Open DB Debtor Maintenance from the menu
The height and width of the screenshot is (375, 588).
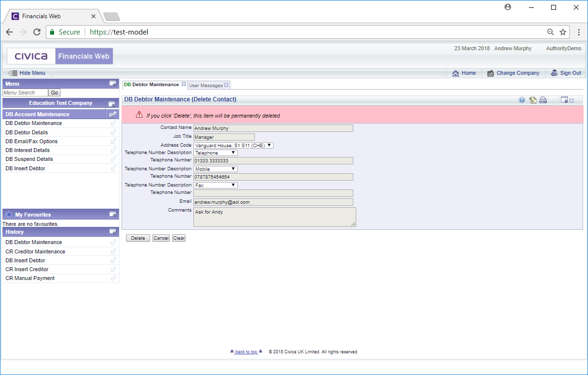pos(34,123)
